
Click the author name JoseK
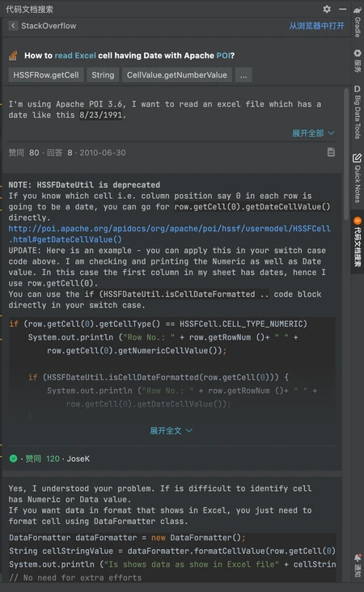(x=78, y=459)
